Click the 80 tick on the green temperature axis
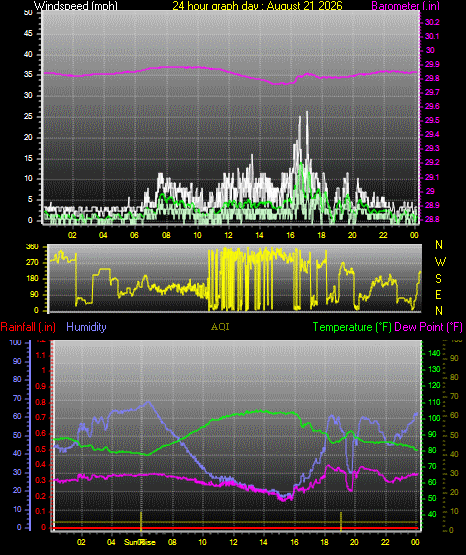Screen dimensions: 466x555 click(x=432, y=451)
